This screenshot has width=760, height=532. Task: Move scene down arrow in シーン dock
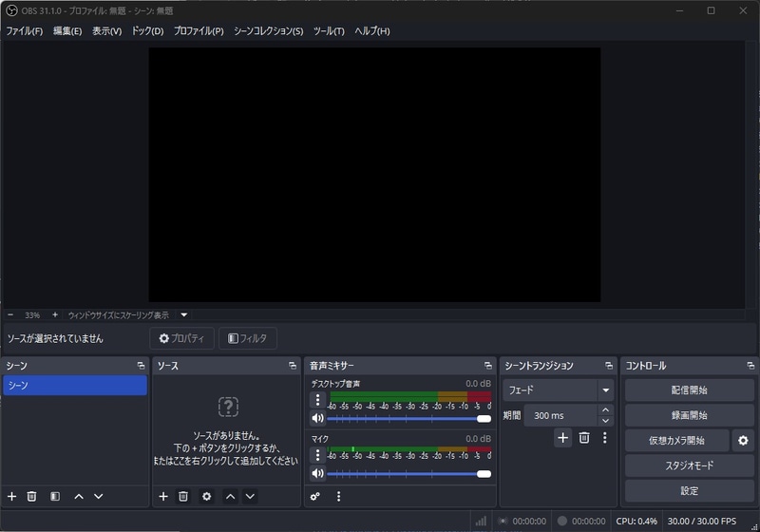[99, 496]
